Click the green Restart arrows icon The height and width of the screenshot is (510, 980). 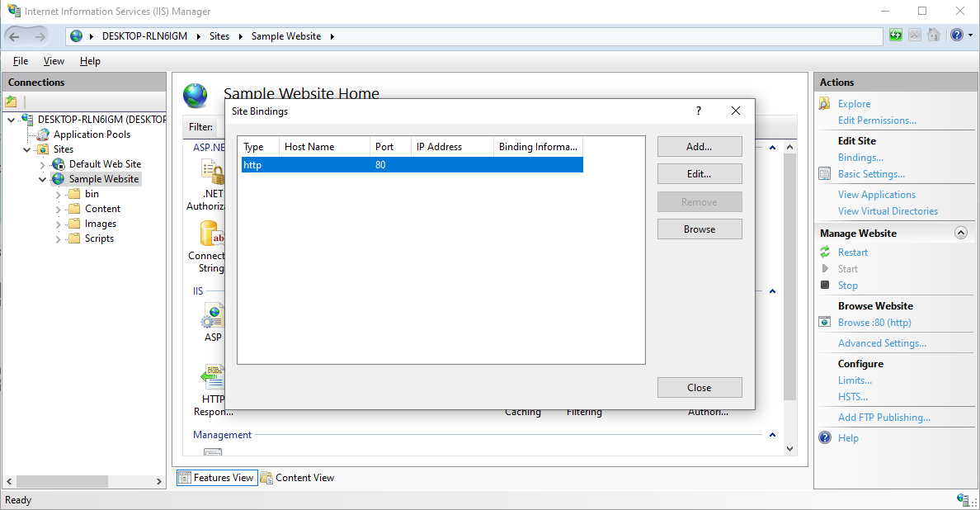click(x=824, y=252)
